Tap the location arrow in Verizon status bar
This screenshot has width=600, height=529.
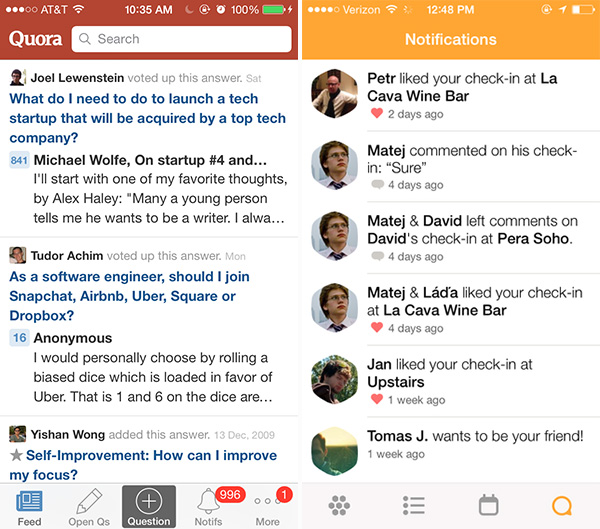(x=562, y=9)
